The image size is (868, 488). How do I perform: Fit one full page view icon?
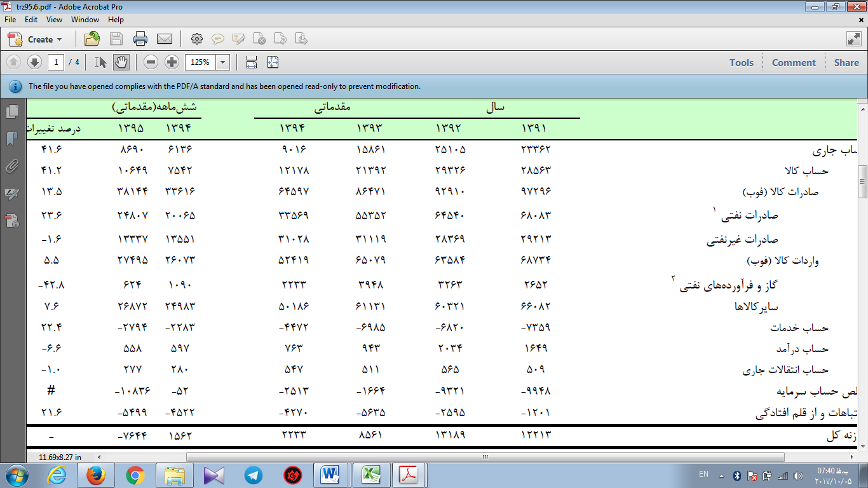[273, 62]
